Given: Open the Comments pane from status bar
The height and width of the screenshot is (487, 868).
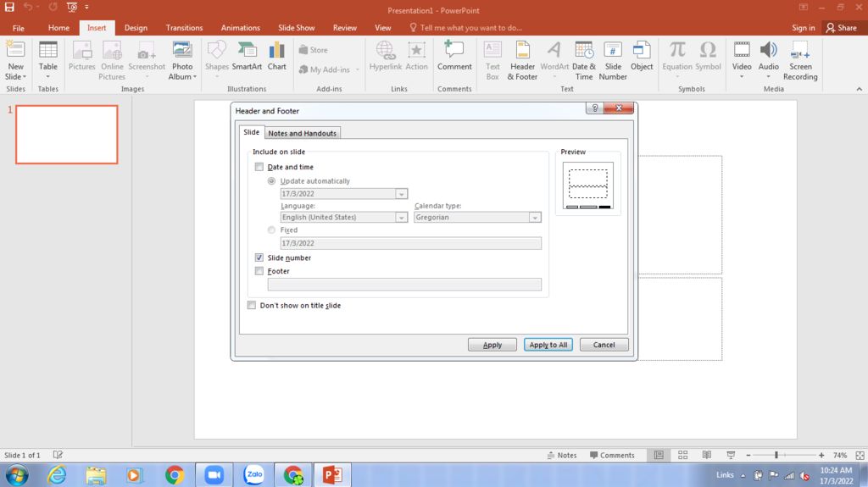Looking at the screenshot, I should pos(612,455).
